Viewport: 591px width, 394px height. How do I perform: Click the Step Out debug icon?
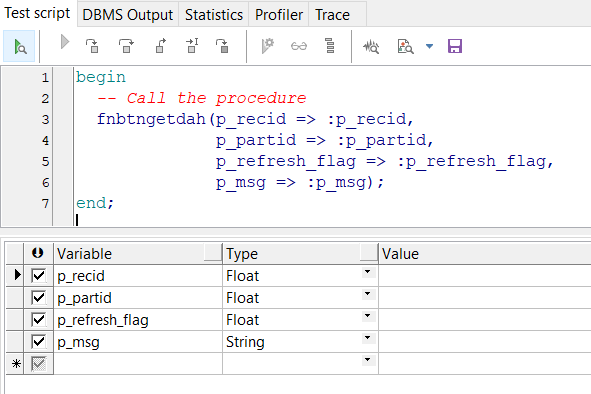click(161, 46)
